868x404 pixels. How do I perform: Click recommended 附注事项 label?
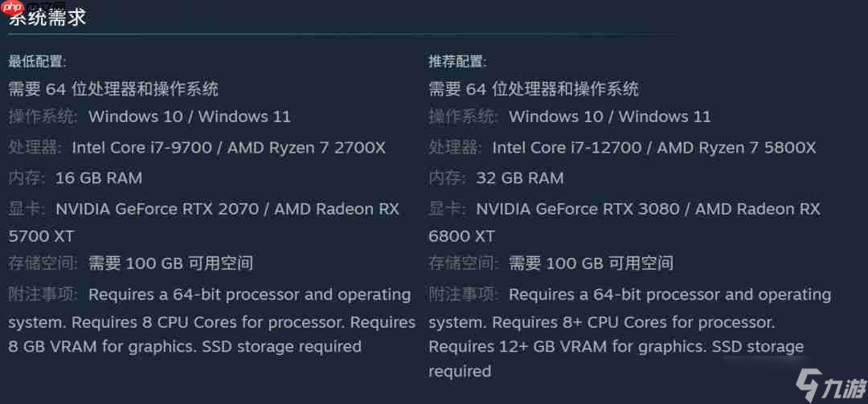[463, 295]
